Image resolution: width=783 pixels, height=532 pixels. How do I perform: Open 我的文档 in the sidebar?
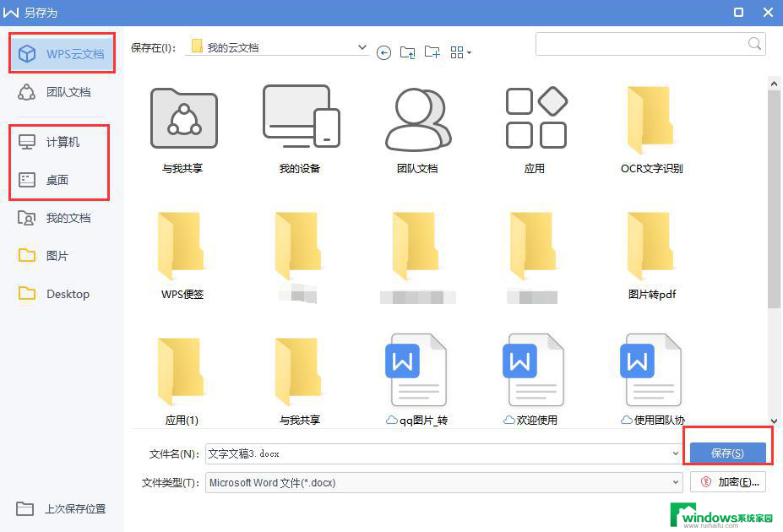[54, 218]
